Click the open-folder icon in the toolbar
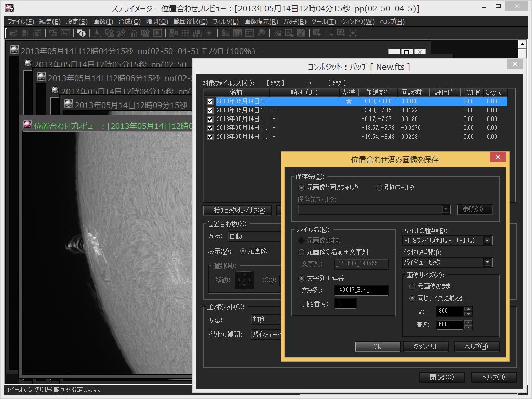 pyautogui.click(x=14, y=33)
